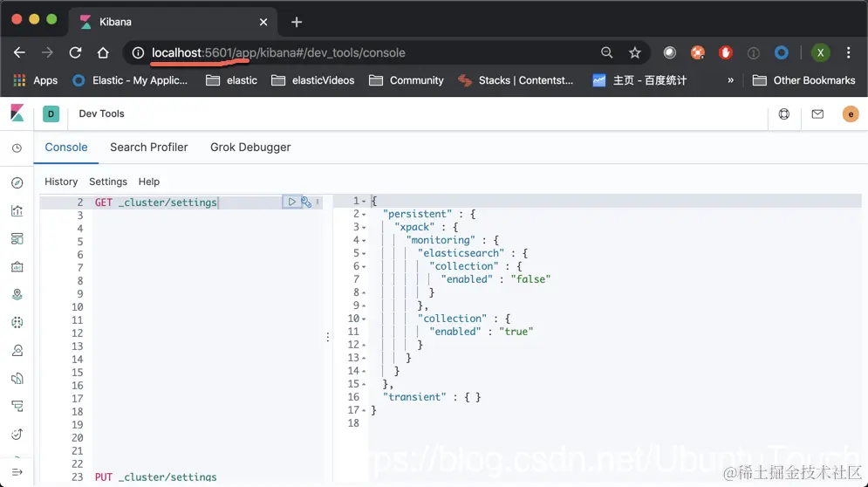Screen dimensions: 868x487
Task: Open Other Bookmarks folder
Action: point(803,80)
